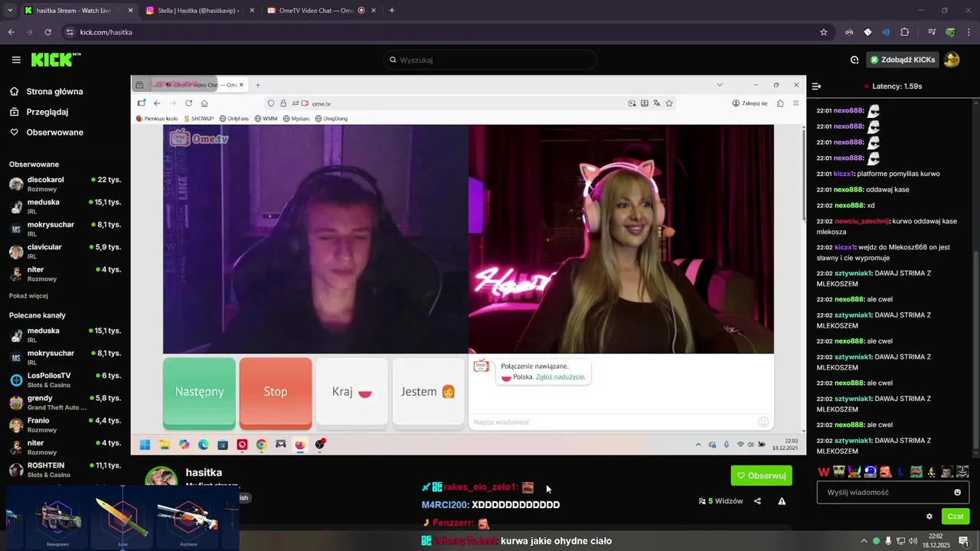This screenshot has height=551, width=980.
Task: Open the Obserwowane page
Action: (x=46, y=132)
